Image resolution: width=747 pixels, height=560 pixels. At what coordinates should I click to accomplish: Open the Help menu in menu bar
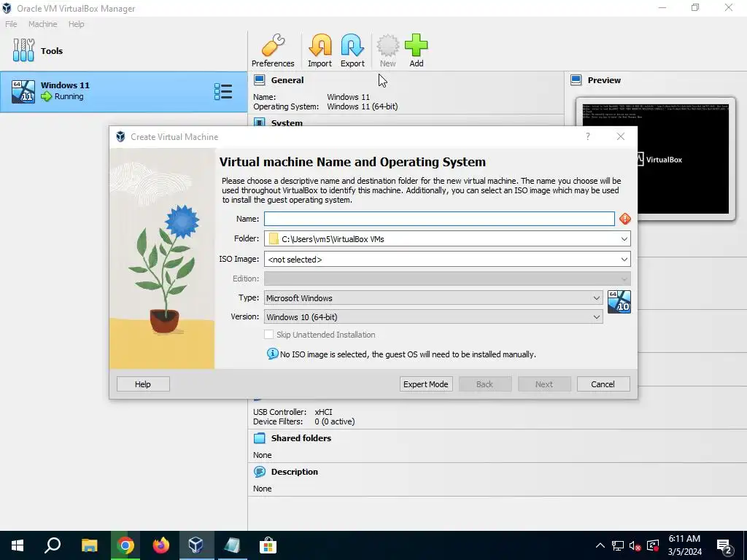(76, 24)
